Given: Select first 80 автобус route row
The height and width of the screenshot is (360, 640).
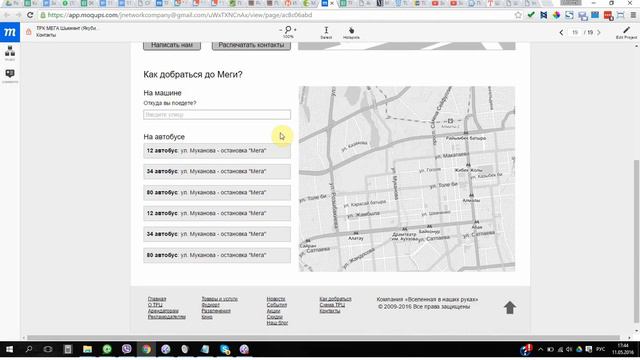Looking at the screenshot, I should [217, 192].
